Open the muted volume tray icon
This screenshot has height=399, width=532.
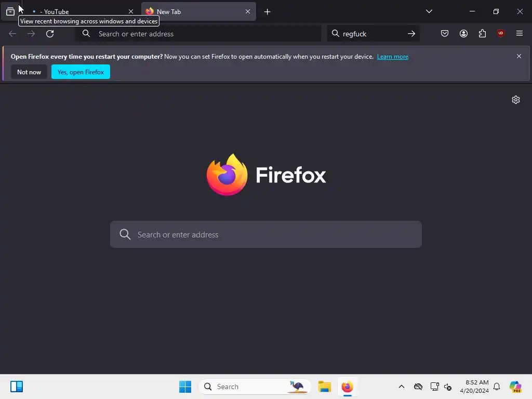coord(448,387)
